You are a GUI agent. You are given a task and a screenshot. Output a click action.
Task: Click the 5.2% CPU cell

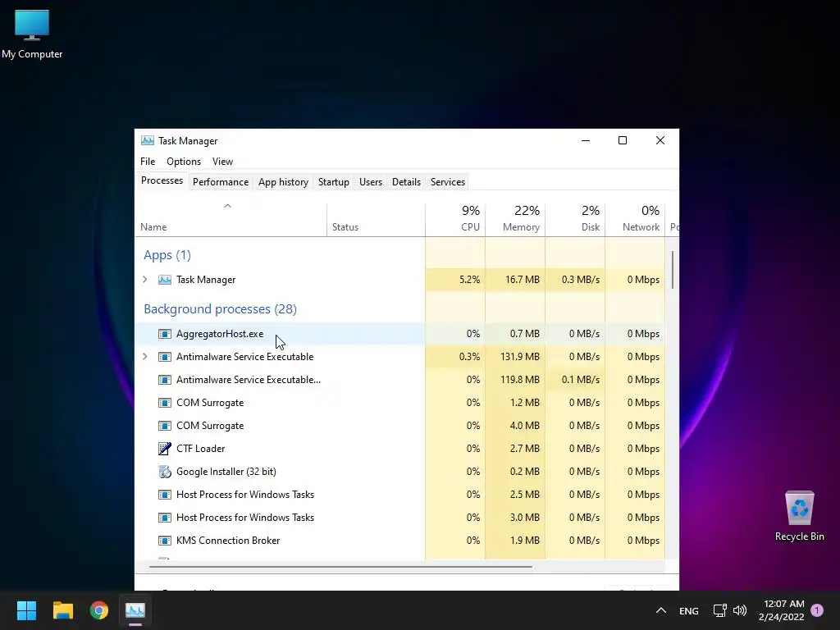pos(455,280)
